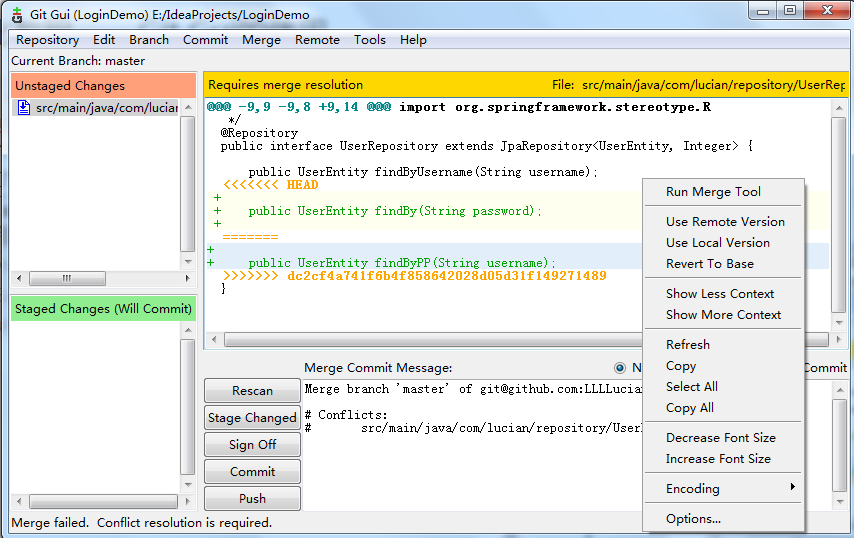Select Use Local Version
Screen dimensions: 854x538
pyautogui.click(x=718, y=243)
